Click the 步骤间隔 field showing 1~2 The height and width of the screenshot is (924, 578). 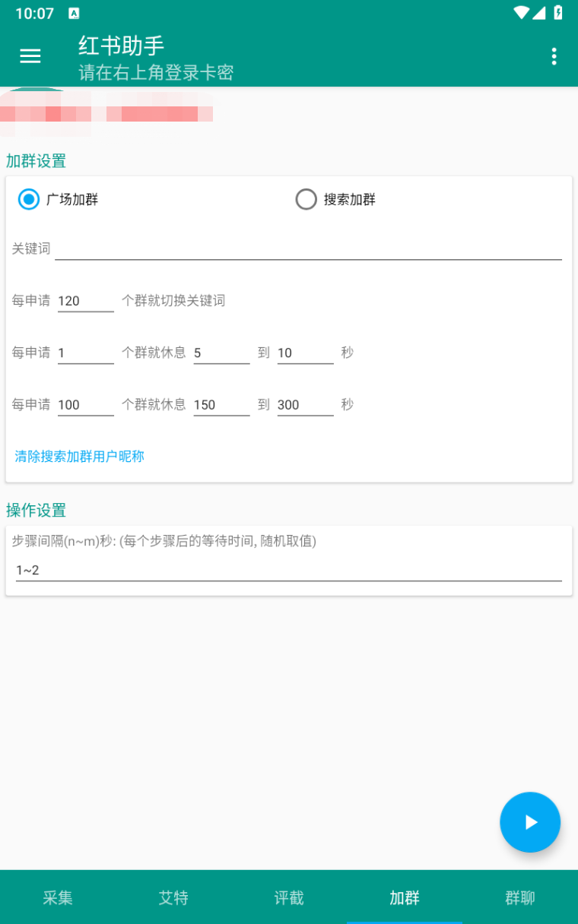tap(288, 569)
